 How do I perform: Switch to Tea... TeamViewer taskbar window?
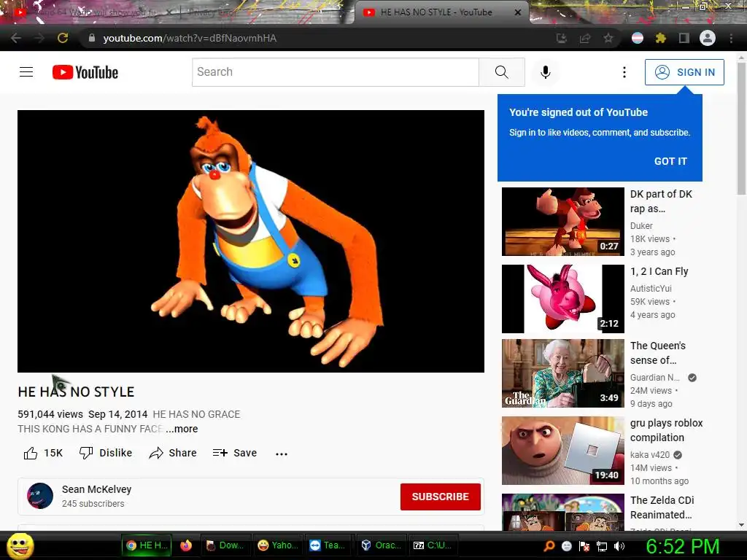tap(328, 545)
